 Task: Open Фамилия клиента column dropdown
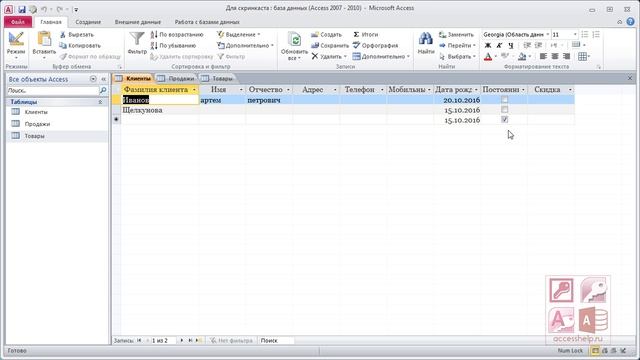click(194, 89)
